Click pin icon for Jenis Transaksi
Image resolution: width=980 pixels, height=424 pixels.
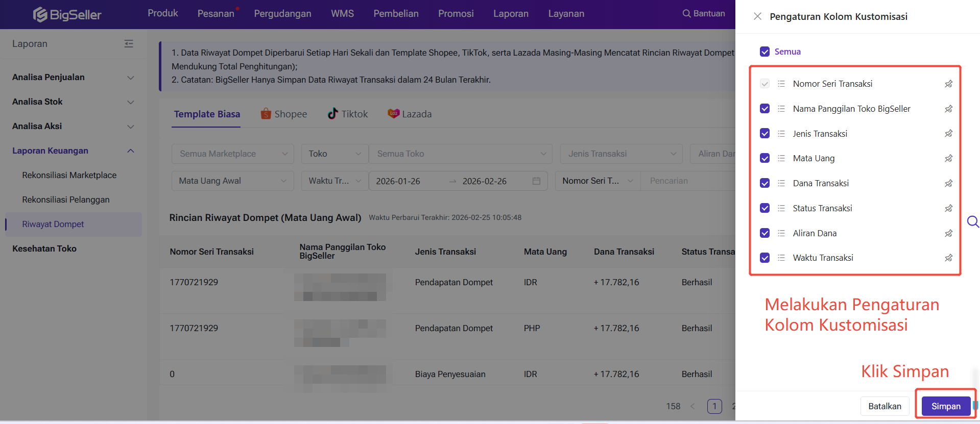(948, 134)
